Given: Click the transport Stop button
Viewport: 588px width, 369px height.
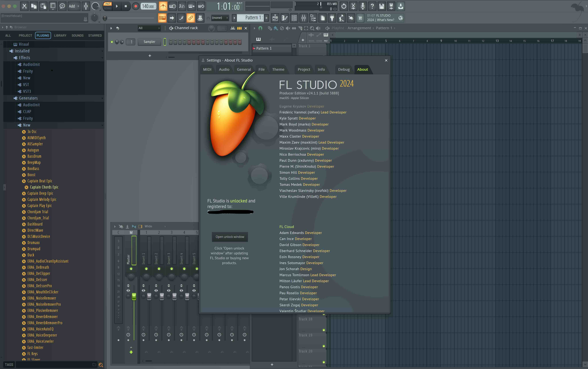Looking at the screenshot, I should click(126, 6).
